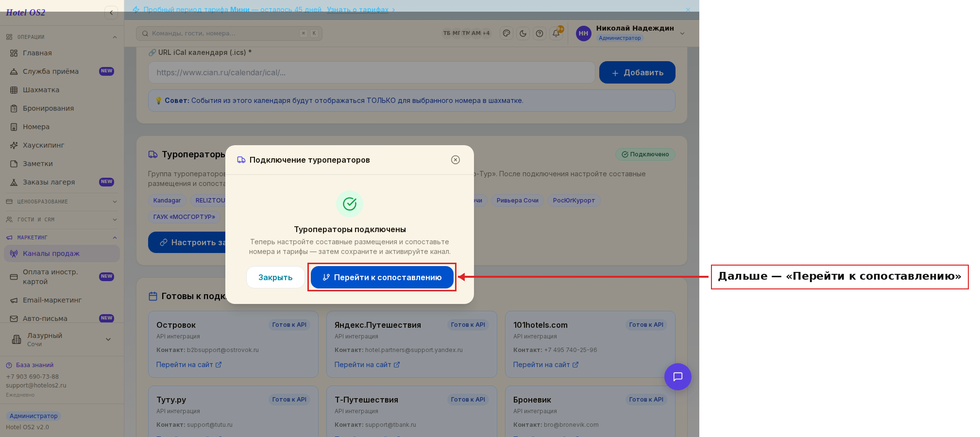Viewport: 980px width, 437px height.
Task: Toggle dark mode moon icon
Action: pyautogui.click(x=523, y=34)
